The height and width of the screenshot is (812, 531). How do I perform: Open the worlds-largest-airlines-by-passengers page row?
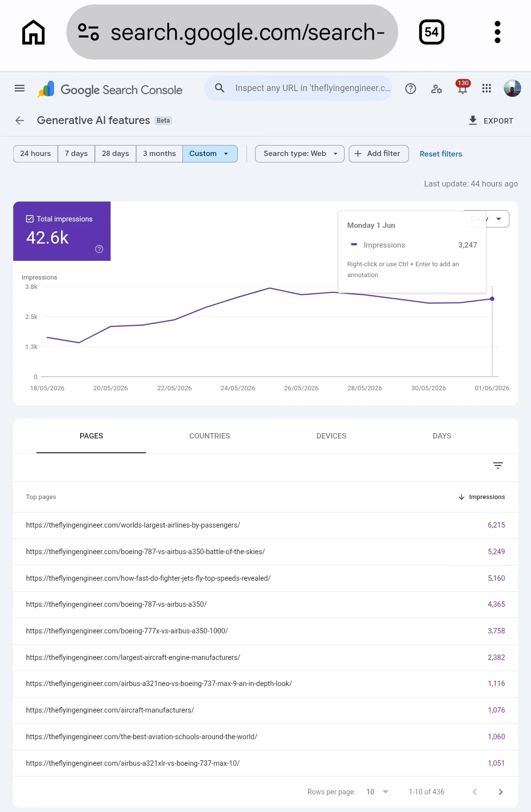coord(265,525)
